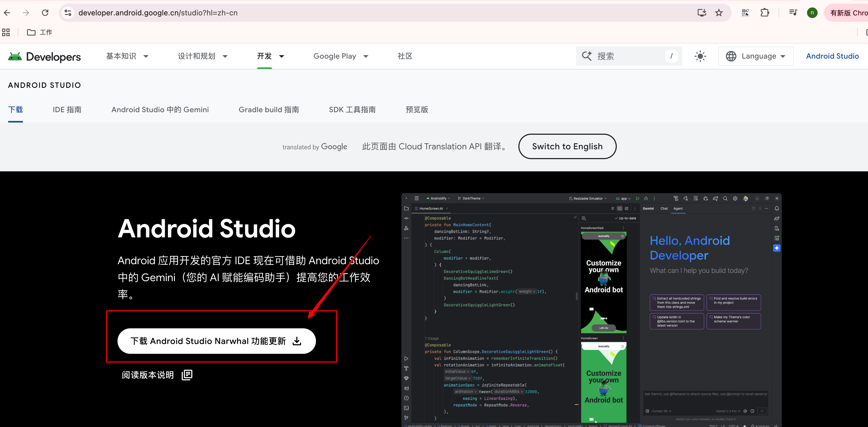The height and width of the screenshot is (427, 868).
Task: Open the 工作 bookmark folder
Action: (x=40, y=32)
